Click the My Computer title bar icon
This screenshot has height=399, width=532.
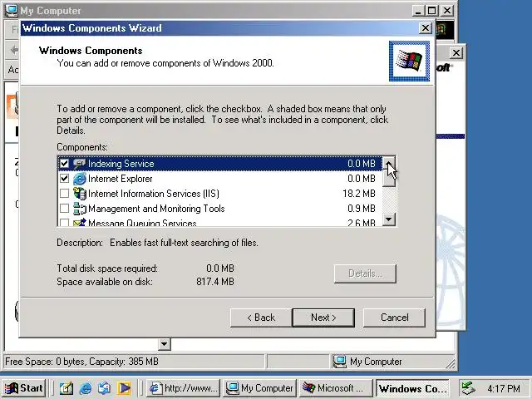11,10
